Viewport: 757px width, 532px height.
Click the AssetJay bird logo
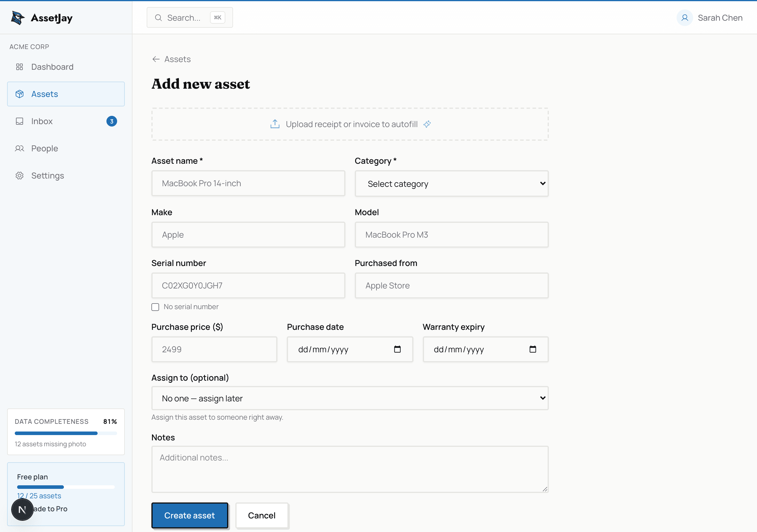(17, 17)
